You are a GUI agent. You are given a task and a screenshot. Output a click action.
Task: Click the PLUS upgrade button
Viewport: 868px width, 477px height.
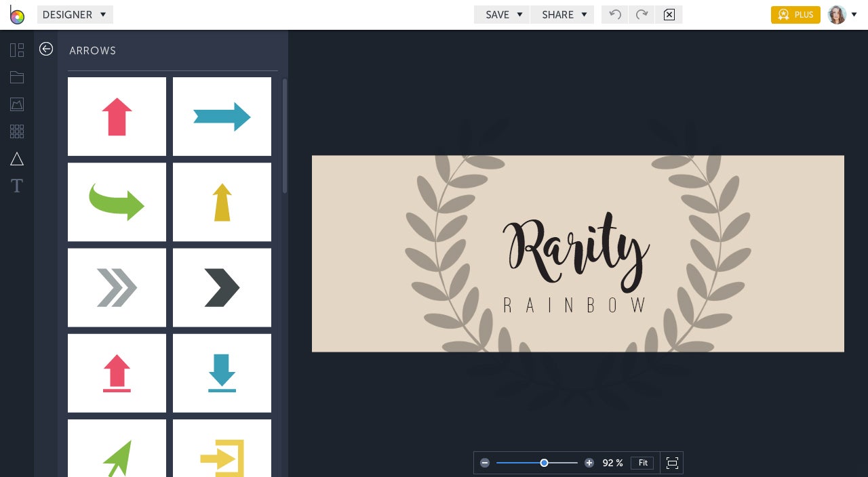click(x=795, y=14)
